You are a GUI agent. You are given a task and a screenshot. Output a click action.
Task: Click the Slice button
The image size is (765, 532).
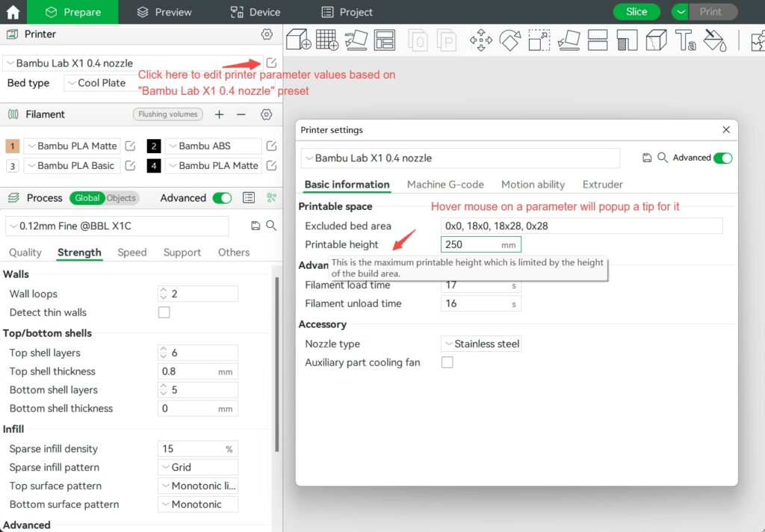(x=637, y=12)
